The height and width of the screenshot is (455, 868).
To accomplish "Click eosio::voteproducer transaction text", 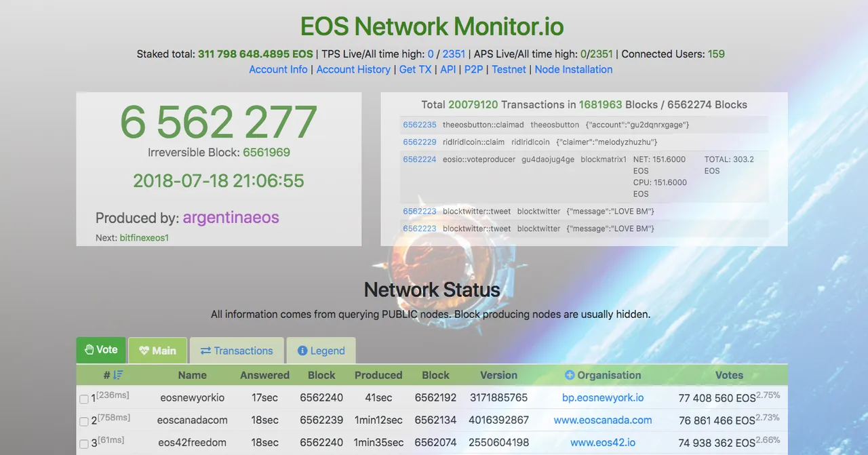I will [x=479, y=159].
